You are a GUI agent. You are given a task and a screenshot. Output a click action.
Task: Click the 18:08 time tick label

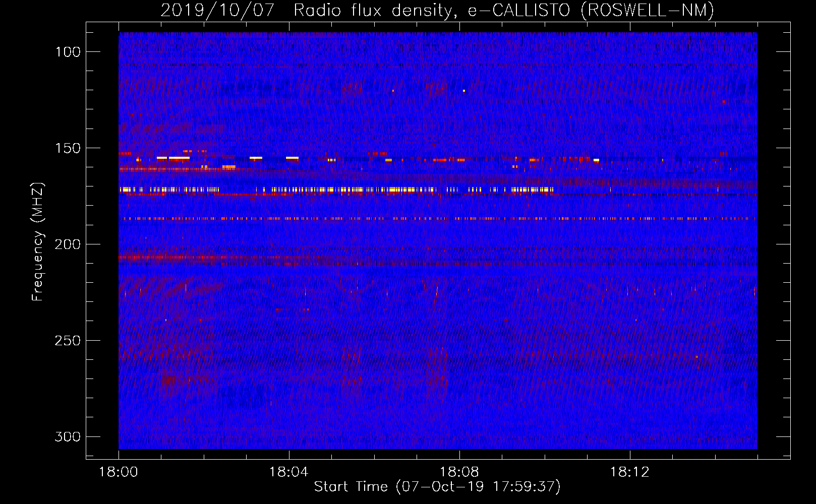[459, 472]
